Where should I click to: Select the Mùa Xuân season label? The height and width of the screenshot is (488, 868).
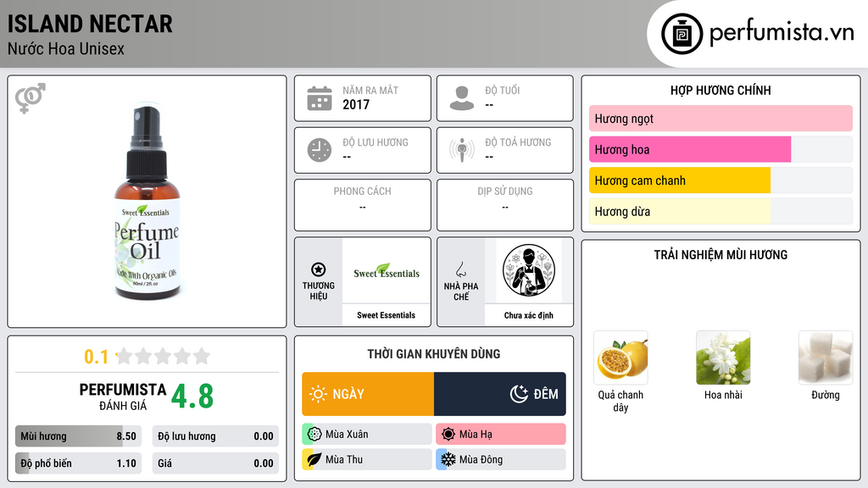[347, 435]
